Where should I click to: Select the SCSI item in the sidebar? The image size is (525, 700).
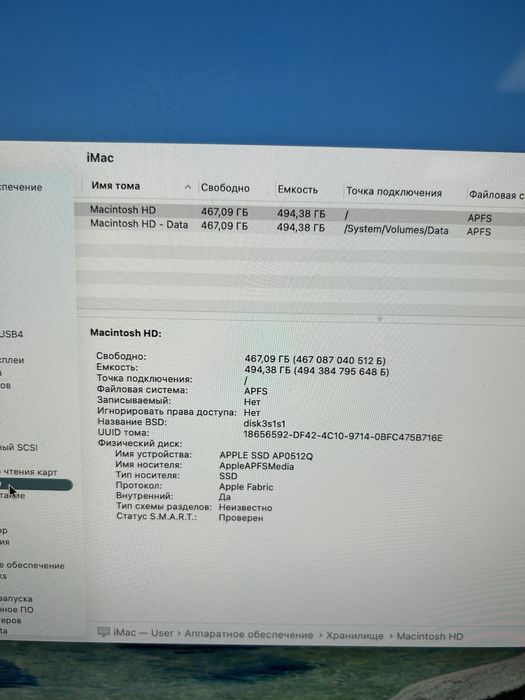pos(19,447)
